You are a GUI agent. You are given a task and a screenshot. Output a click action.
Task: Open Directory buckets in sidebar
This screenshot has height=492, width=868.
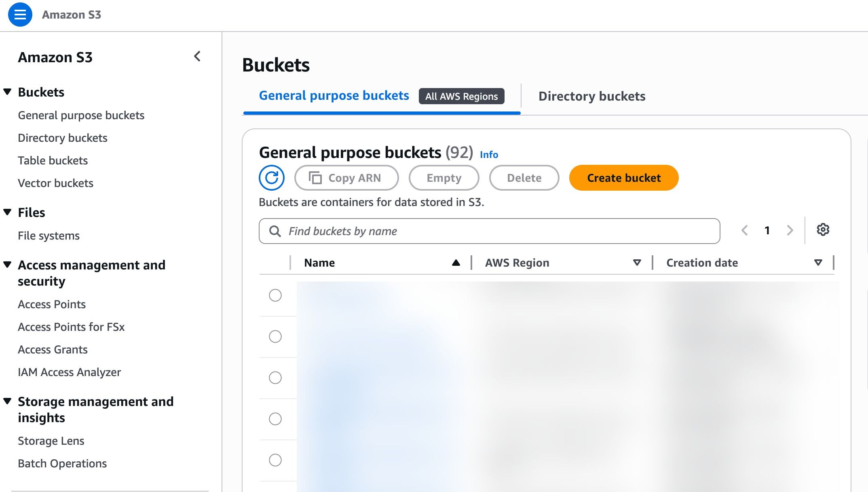point(63,138)
